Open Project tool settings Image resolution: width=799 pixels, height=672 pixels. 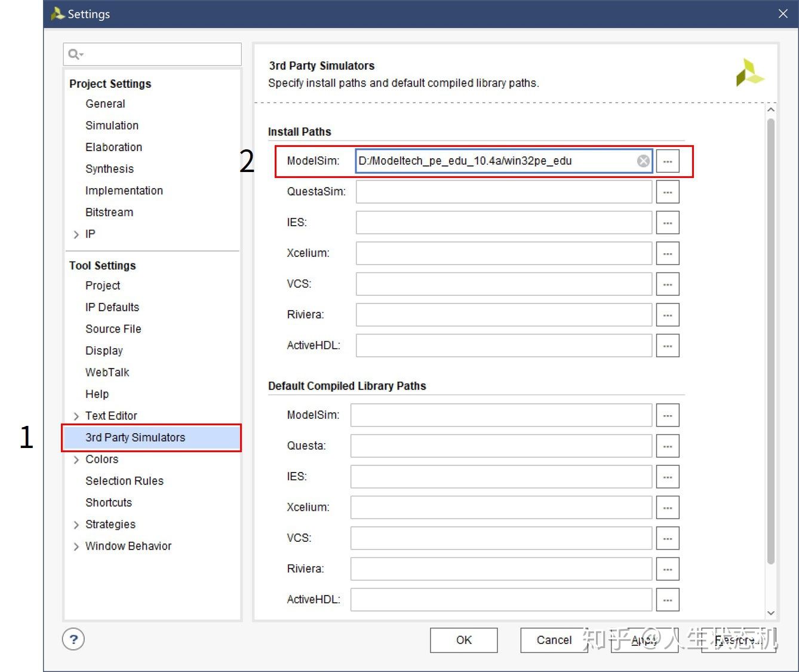tap(103, 286)
